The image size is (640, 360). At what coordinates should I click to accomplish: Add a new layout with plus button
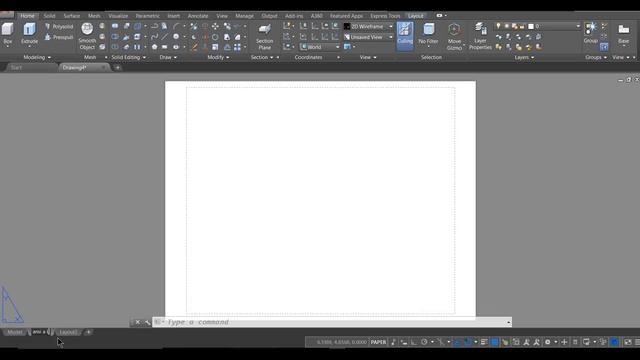88,332
